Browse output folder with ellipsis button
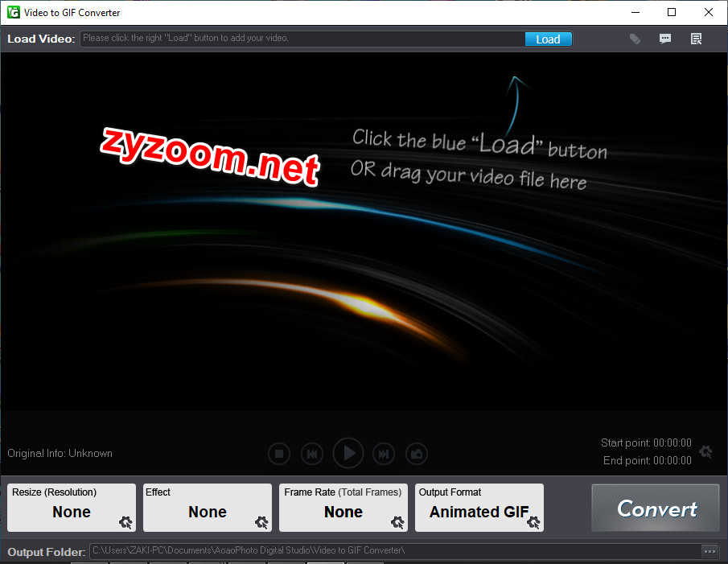 coord(709,551)
